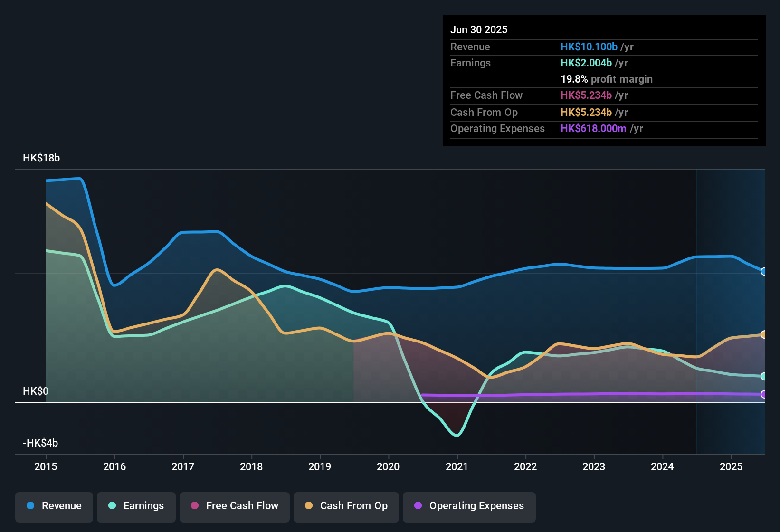Toggle the Earnings series visibility

[136, 506]
